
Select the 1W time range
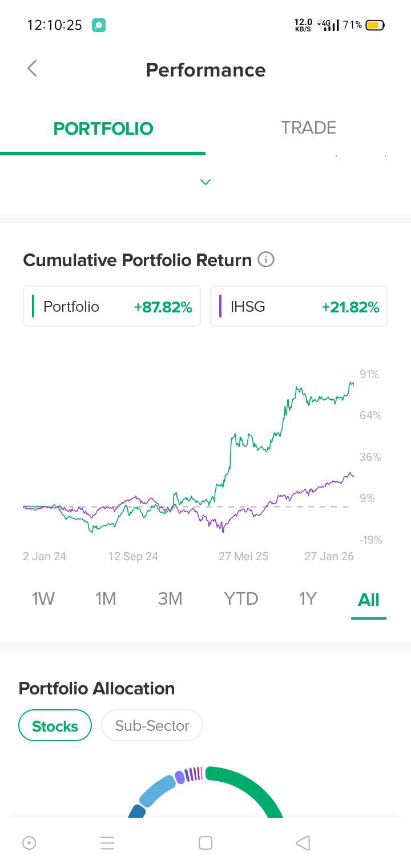(43, 599)
